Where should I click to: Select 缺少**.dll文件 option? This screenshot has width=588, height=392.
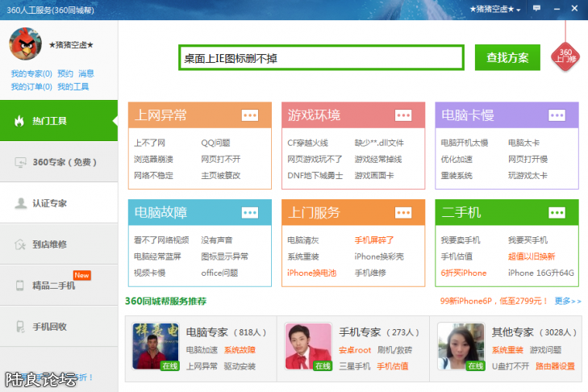(x=379, y=143)
